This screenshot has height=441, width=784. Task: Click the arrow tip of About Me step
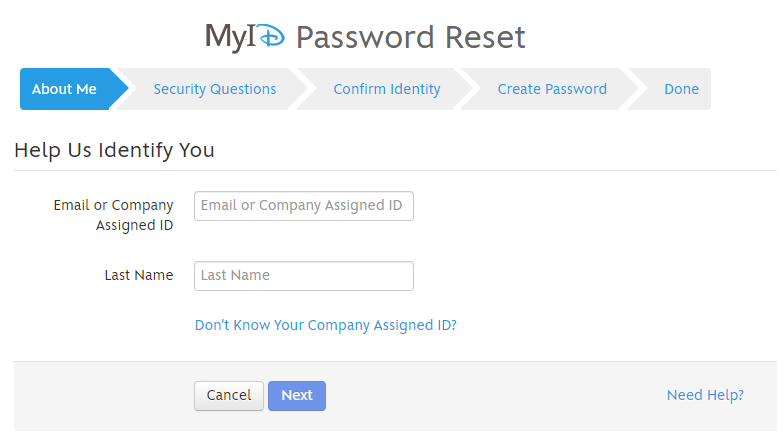coord(120,89)
